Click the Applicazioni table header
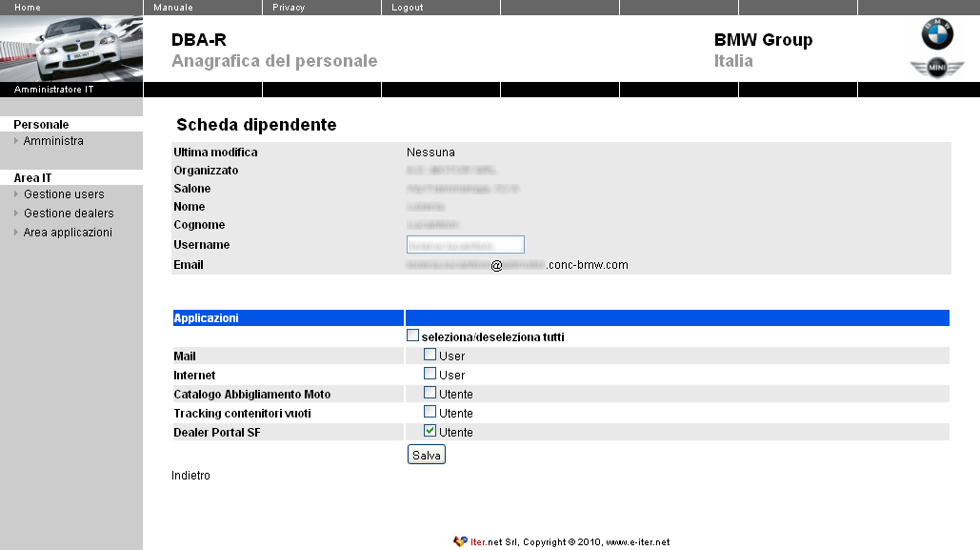The image size is (980, 550). (x=207, y=317)
